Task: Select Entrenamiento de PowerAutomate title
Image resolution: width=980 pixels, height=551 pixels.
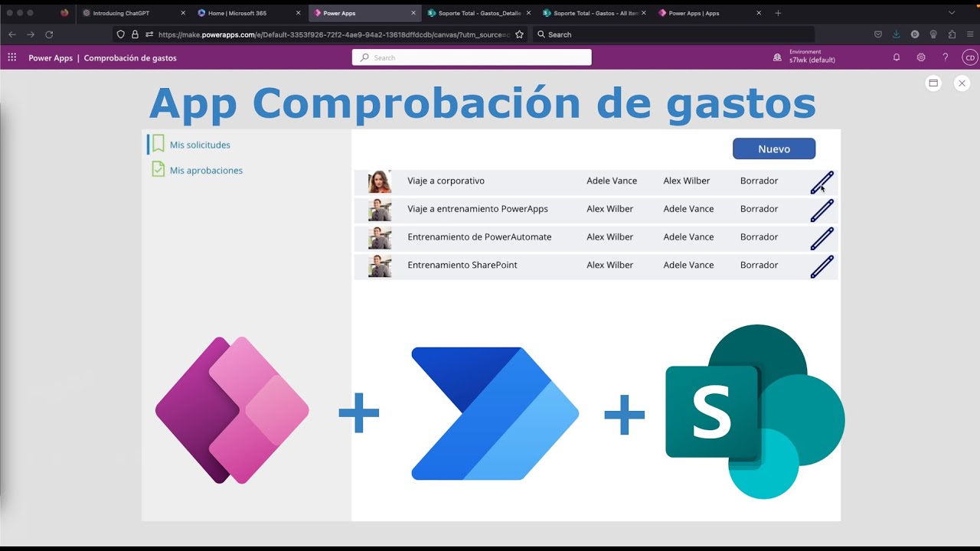Action: [x=479, y=237]
